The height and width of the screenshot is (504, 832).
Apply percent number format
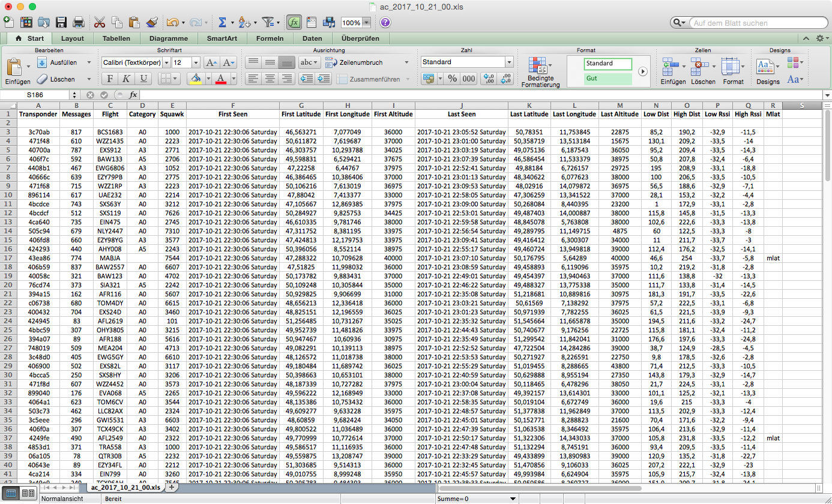(453, 79)
